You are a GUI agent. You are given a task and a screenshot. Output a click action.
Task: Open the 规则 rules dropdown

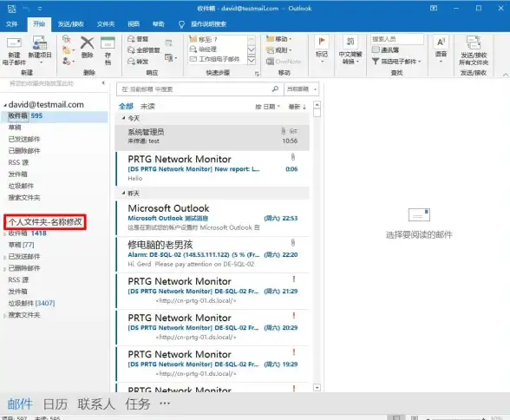pyautogui.click(x=279, y=50)
